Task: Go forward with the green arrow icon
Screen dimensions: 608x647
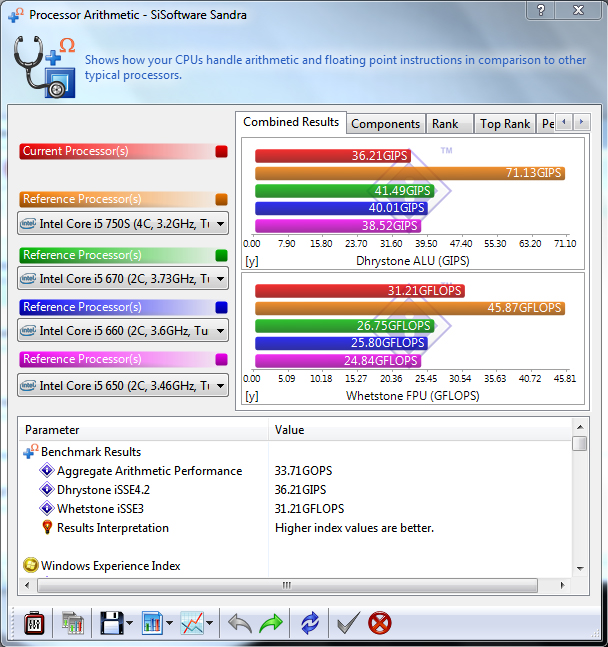Action: (271, 623)
